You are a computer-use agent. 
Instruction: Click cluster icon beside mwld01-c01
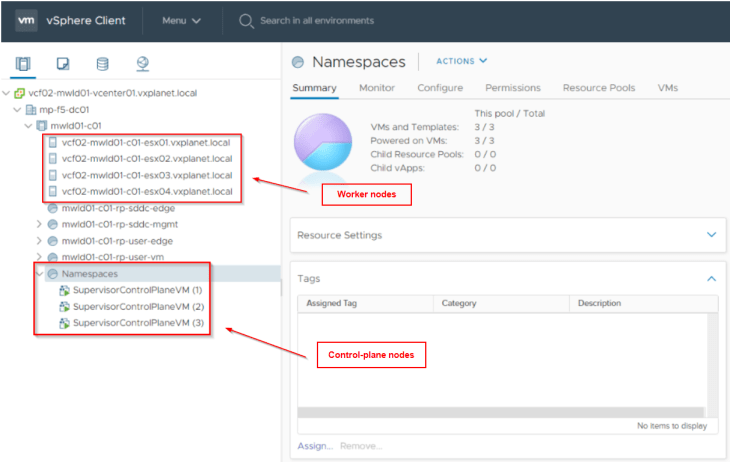pos(42,126)
